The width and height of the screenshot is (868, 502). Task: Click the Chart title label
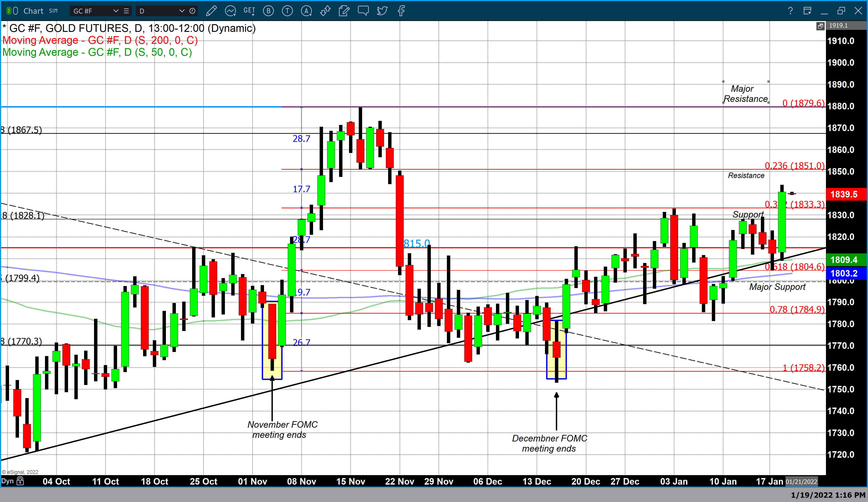pos(33,11)
